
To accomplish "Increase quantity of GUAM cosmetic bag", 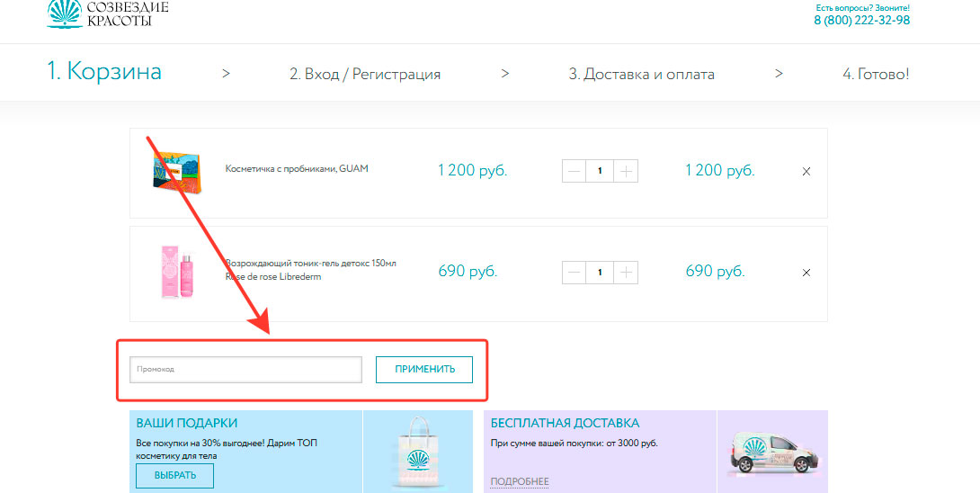I will click(626, 171).
